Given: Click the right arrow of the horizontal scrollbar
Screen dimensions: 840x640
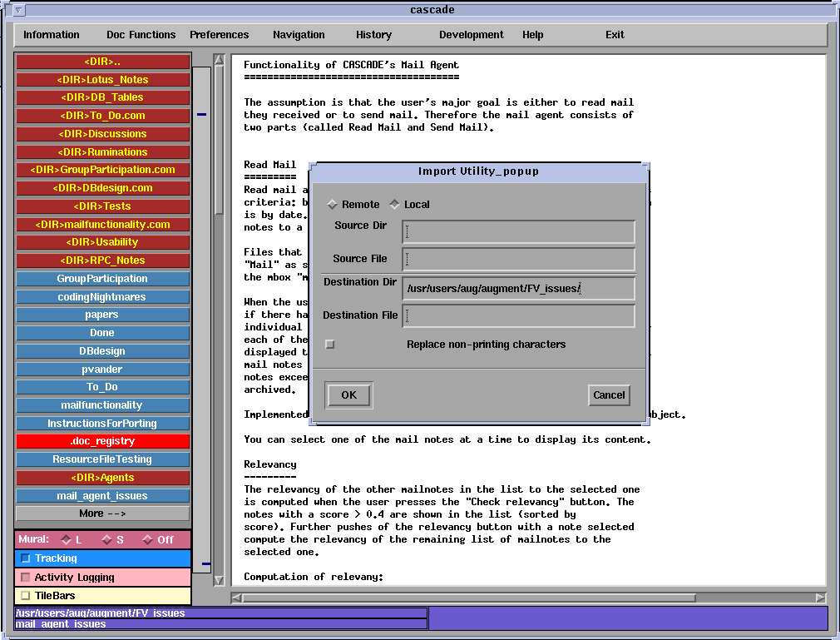Looking at the screenshot, I should click(x=821, y=598).
